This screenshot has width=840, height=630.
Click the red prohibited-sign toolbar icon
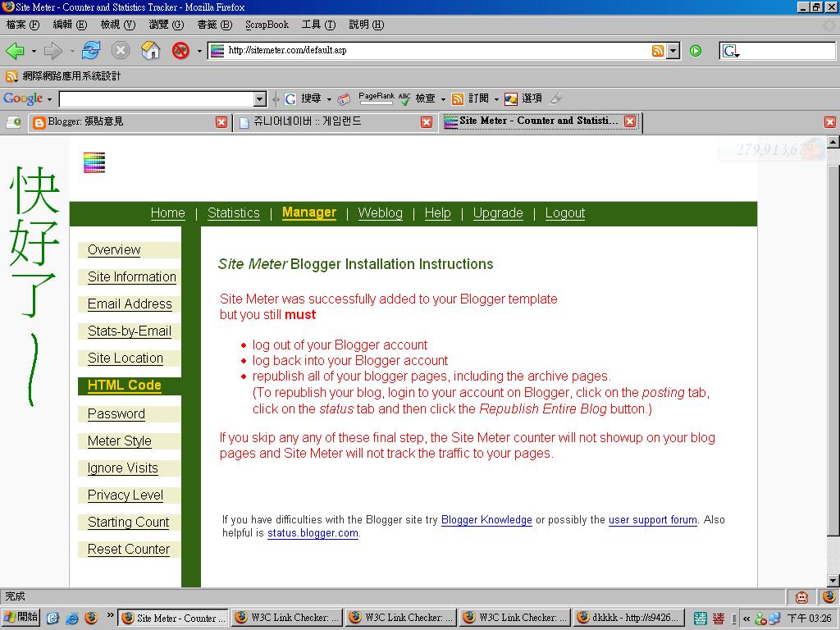180,51
